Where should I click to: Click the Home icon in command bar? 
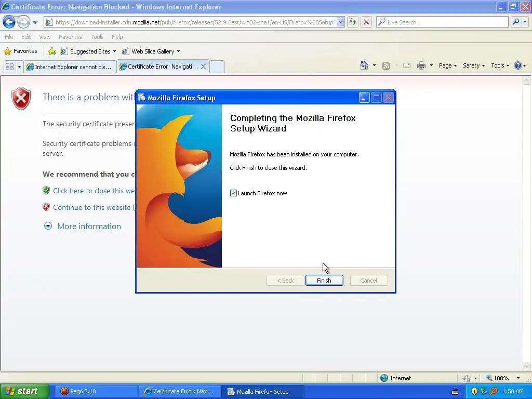tap(364, 65)
